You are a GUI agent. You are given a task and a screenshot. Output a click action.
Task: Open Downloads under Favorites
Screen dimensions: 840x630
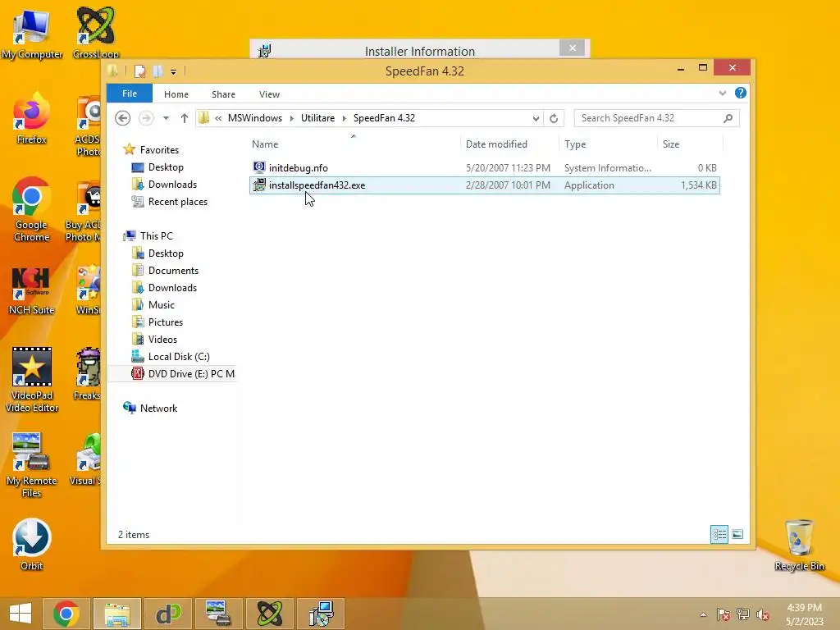coord(172,185)
